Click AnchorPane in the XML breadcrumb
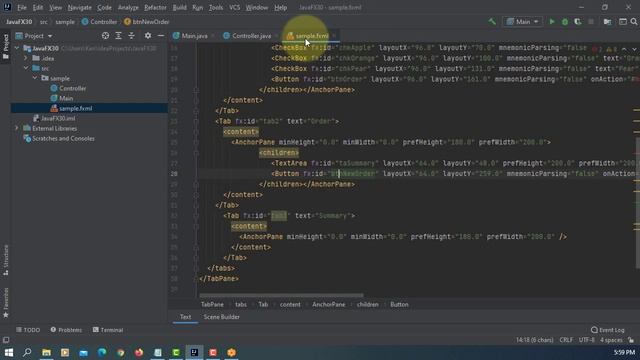The height and width of the screenshot is (360, 640). (329, 304)
